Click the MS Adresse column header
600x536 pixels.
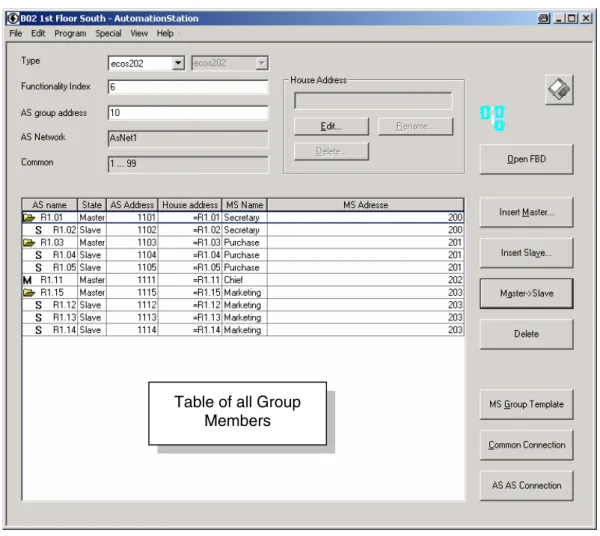point(365,205)
